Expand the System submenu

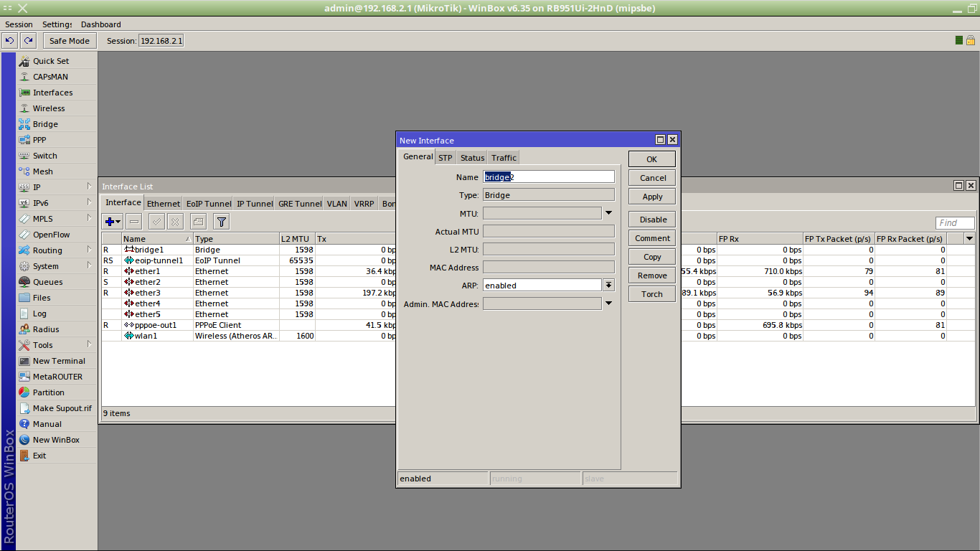[56, 266]
